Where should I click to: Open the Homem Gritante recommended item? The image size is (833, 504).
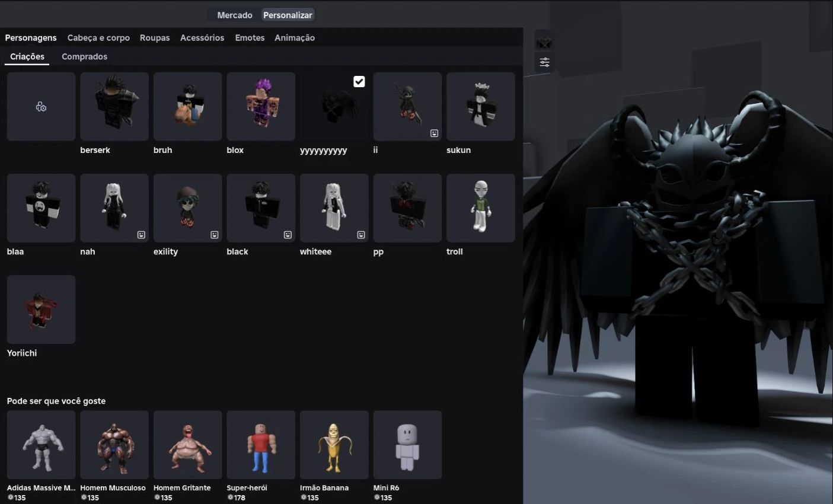(x=188, y=445)
